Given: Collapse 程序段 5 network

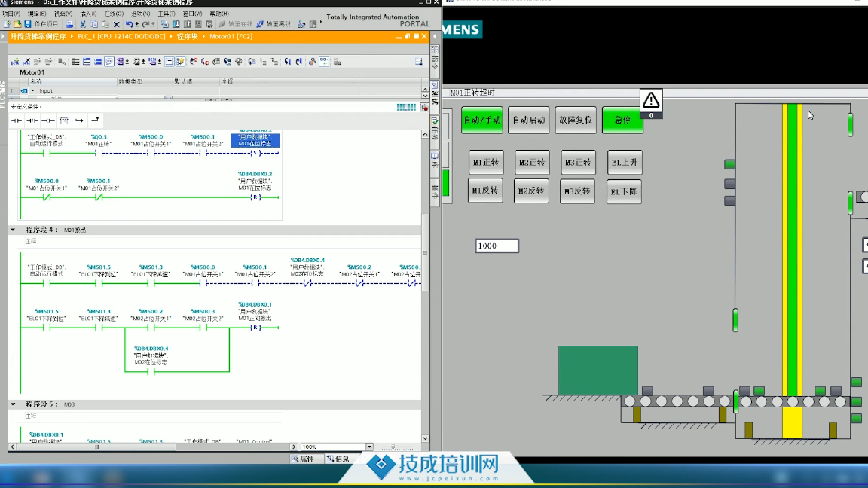Looking at the screenshot, I should [x=13, y=404].
